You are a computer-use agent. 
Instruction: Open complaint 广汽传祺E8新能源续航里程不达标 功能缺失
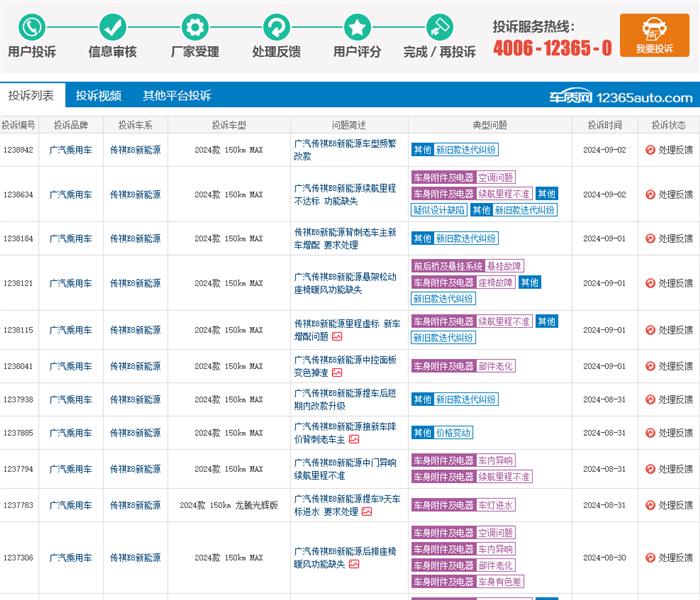click(x=345, y=195)
